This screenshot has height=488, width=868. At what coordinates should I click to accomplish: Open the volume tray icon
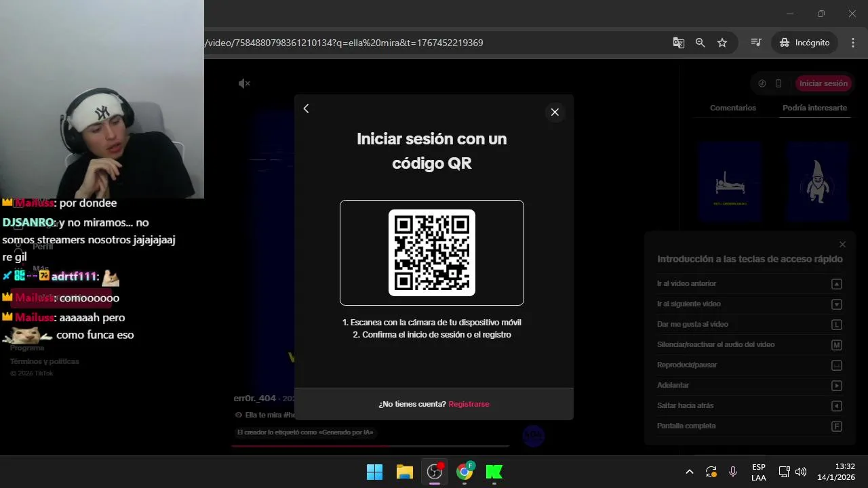point(801,472)
